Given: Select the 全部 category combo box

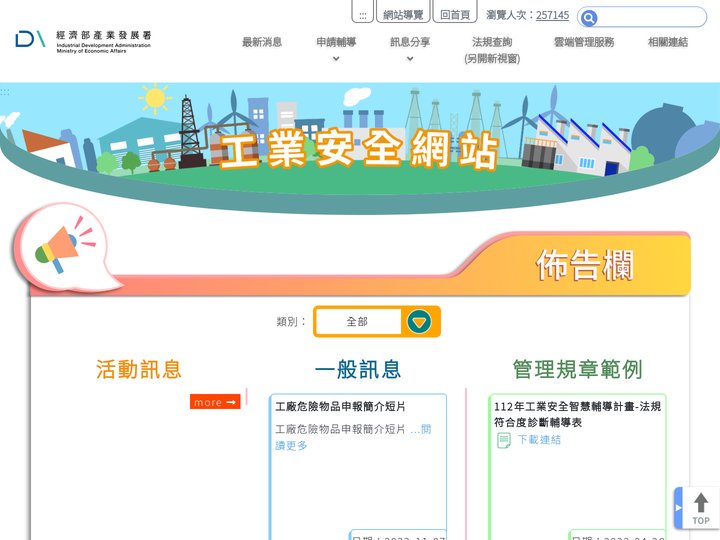Looking at the screenshot, I should coord(377,321).
